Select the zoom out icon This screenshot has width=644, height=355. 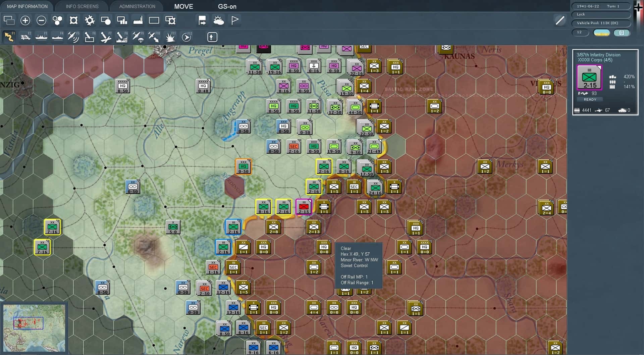41,20
